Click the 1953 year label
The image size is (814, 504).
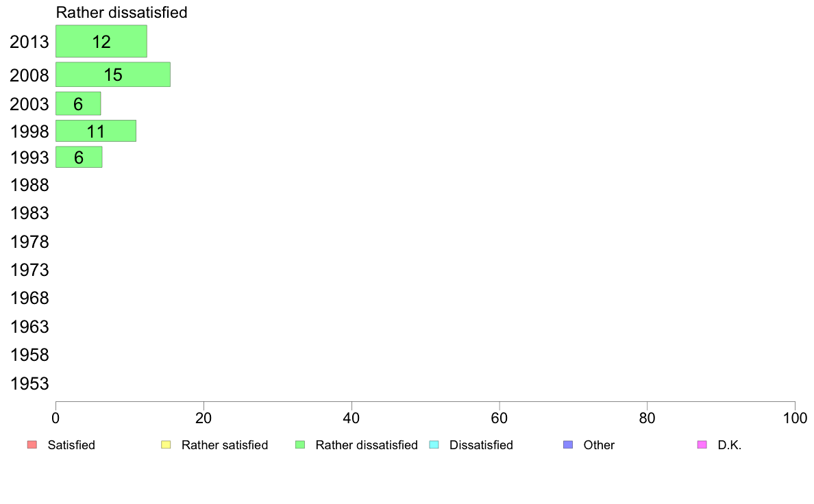[x=29, y=383]
